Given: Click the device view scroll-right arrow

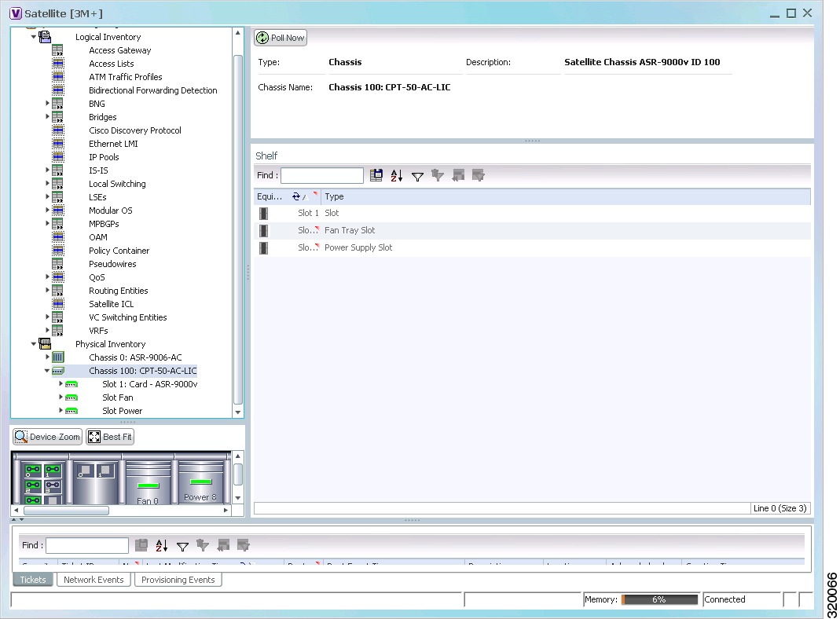Looking at the screenshot, I should point(226,511).
